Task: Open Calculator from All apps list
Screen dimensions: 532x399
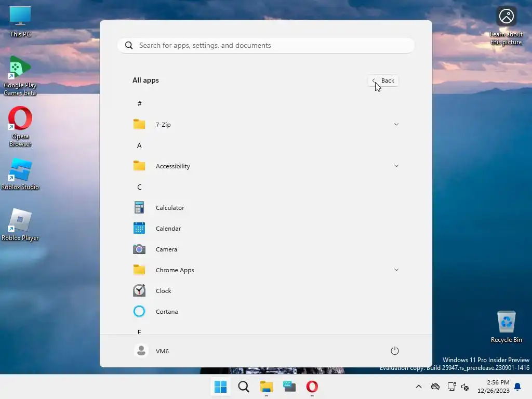Action: click(x=265, y=208)
